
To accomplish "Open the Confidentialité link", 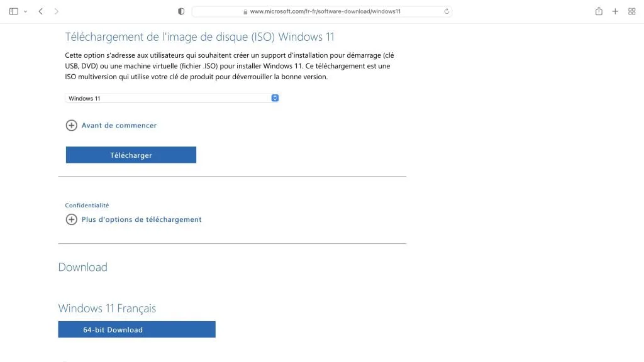I will click(87, 206).
